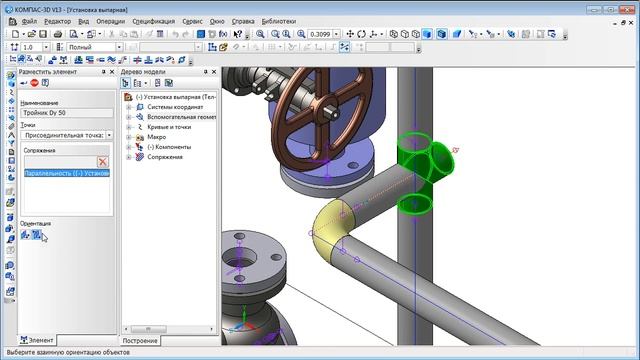Image resolution: width=640 pixels, height=360 pixels.
Task: Zoom to window magnifier icon
Action: pos(260,34)
